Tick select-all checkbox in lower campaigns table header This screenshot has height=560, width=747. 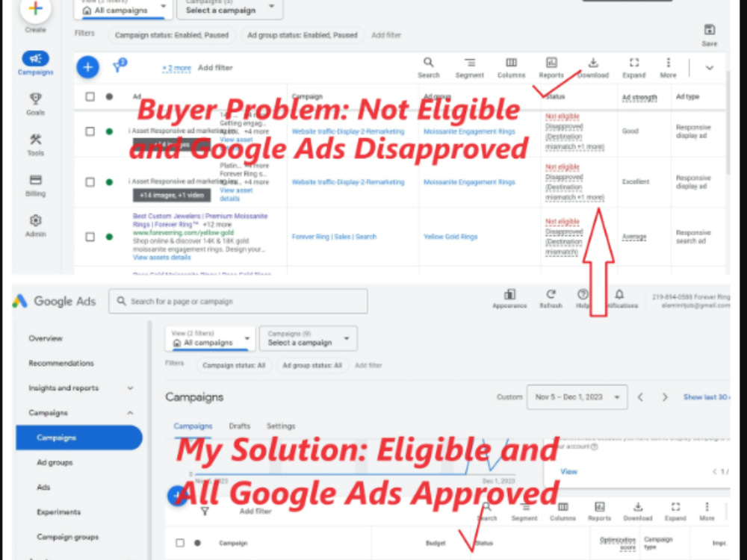pos(180,543)
